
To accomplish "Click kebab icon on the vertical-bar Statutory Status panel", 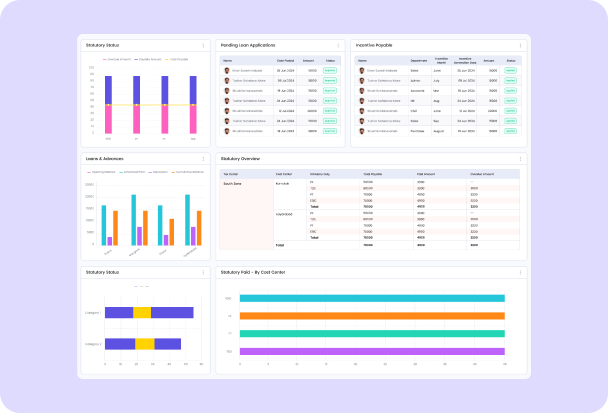I will (x=203, y=45).
